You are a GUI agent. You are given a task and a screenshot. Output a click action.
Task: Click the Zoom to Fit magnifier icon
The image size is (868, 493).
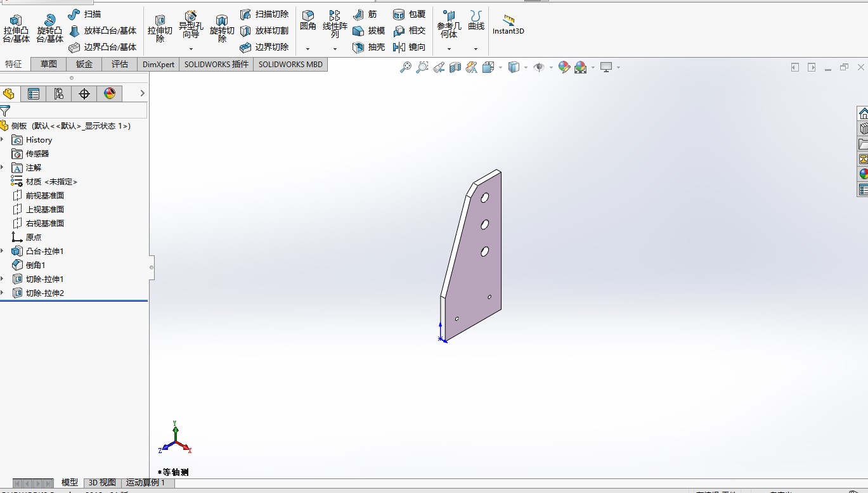point(406,67)
